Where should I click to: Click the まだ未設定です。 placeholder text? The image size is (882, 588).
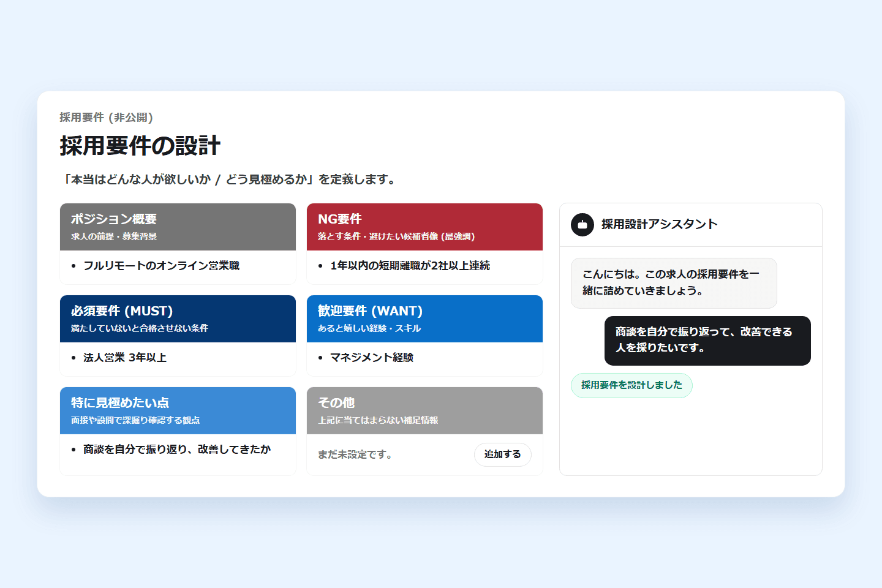click(355, 454)
